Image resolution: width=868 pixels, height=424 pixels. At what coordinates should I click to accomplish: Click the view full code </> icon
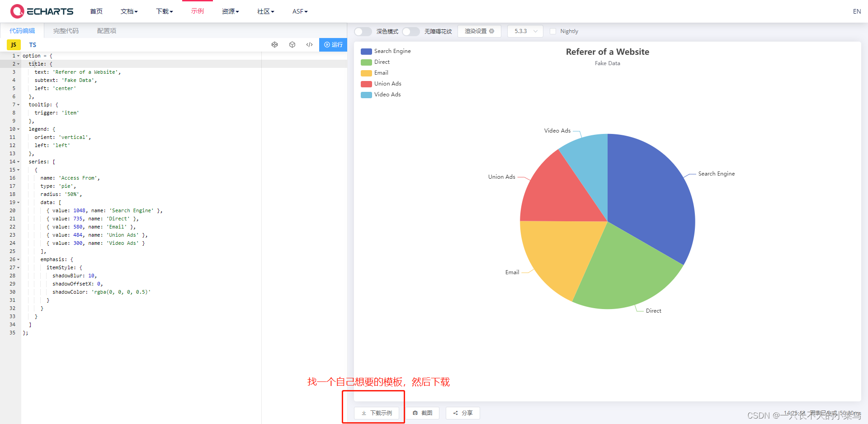[309, 44]
